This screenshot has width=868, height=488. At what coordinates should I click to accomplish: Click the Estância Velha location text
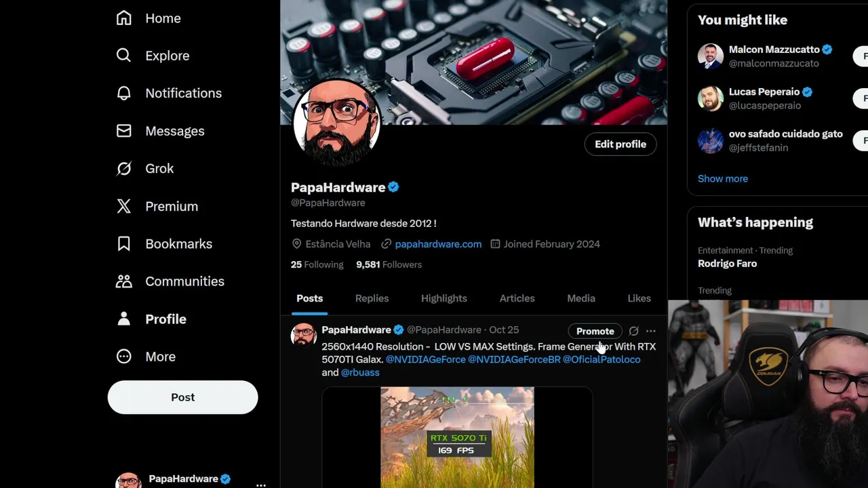(x=338, y=244)
